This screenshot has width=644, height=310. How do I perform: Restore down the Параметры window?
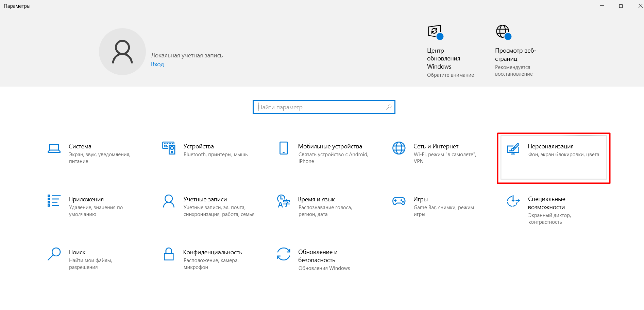click(621, 6)
